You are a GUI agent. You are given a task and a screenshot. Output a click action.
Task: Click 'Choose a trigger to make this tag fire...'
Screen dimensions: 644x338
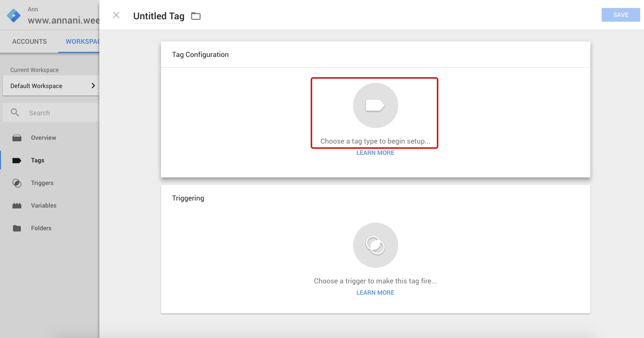click(375, 281)
